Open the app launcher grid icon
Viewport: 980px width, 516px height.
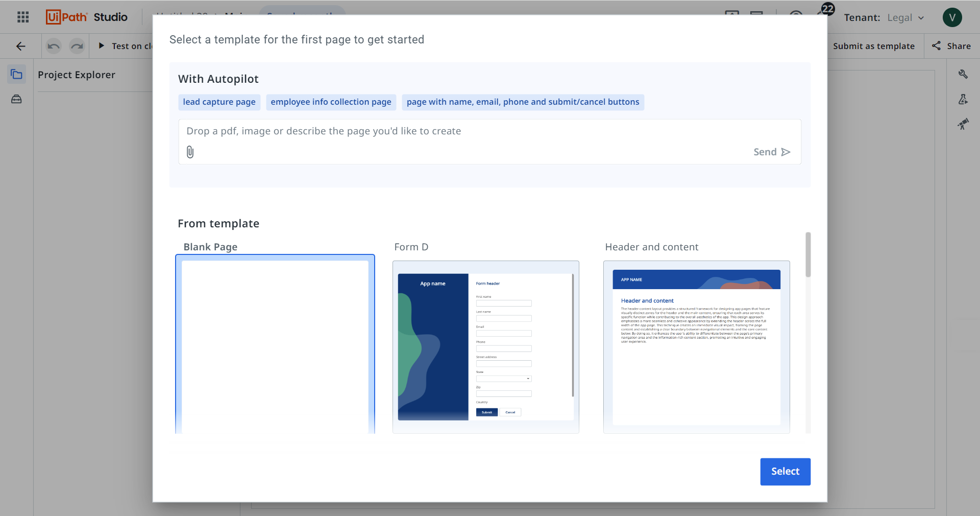pyautogui.click(x=22, y=17)
